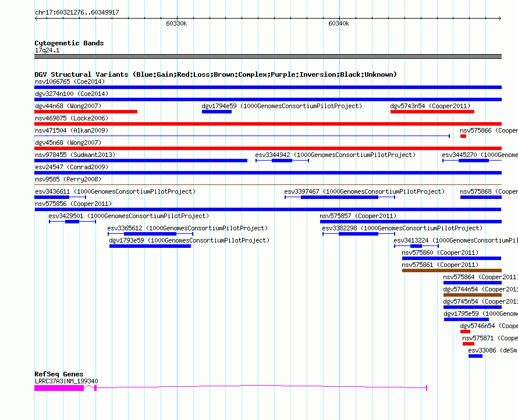The image size is (518, 420).
Task: Open the nsv575856 (Cooper2011) label
Action: click(x=73, y=204)
